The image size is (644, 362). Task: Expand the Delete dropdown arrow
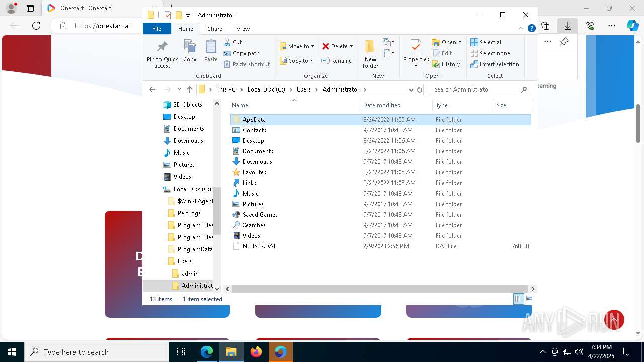[351, 46]
